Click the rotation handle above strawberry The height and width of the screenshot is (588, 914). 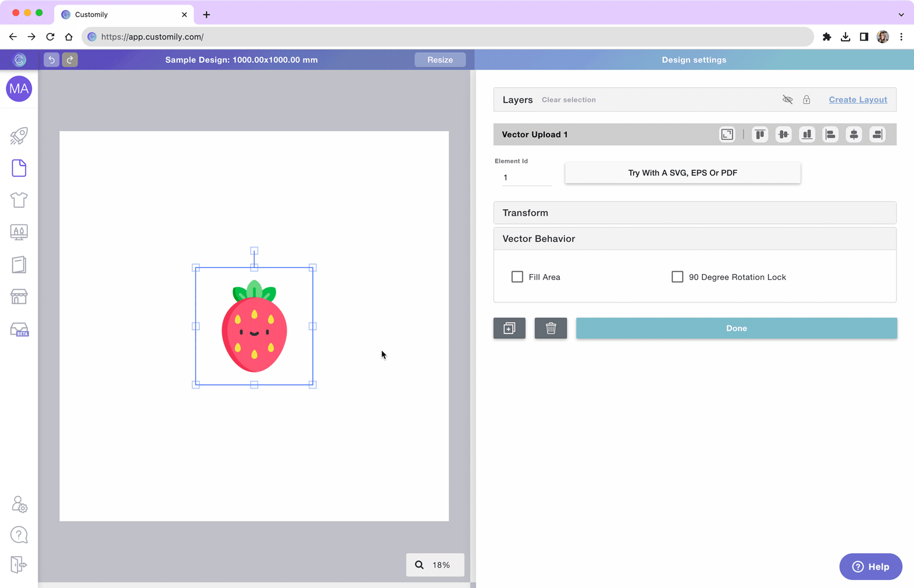click(x=254, y=251)
